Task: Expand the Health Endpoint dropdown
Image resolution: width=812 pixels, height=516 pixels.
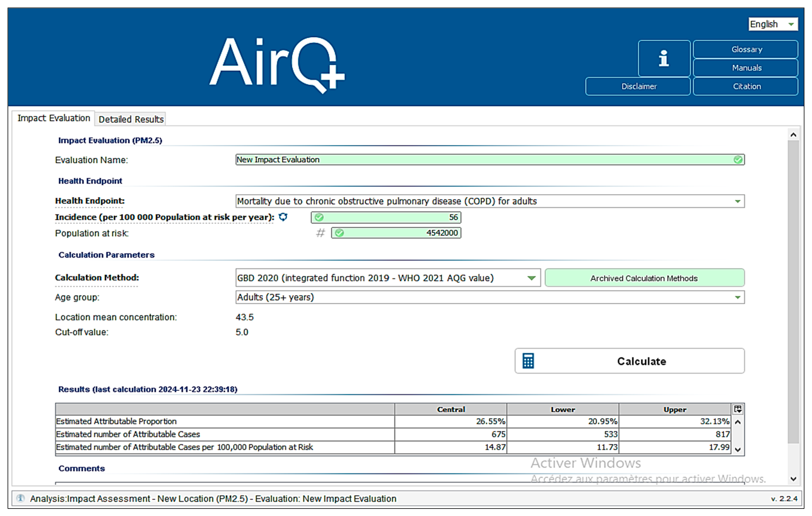Action: coord(737,201)
